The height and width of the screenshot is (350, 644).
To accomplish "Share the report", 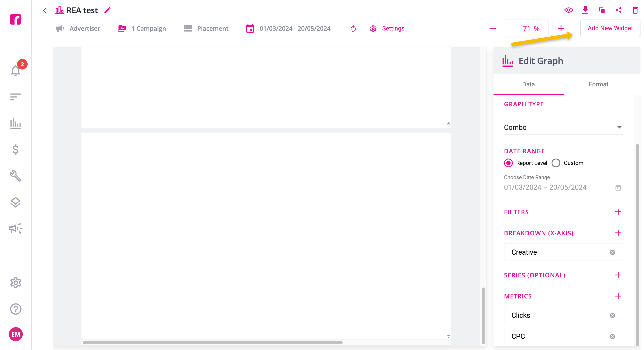I will 619,10.
